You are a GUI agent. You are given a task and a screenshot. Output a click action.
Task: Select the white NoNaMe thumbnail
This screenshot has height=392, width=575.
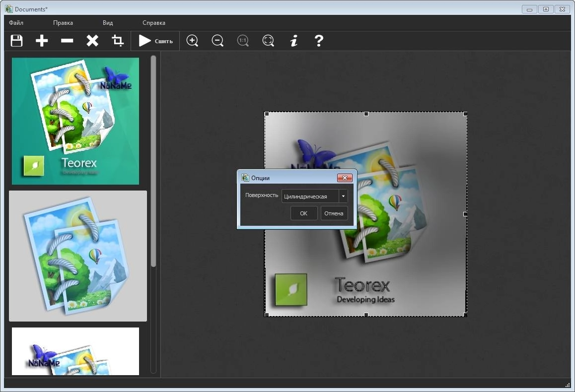point(75,351)
